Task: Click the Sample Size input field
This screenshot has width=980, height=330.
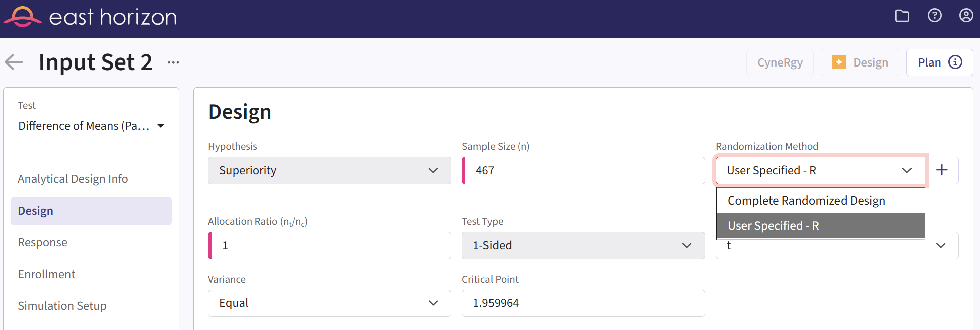Action: 584,170
